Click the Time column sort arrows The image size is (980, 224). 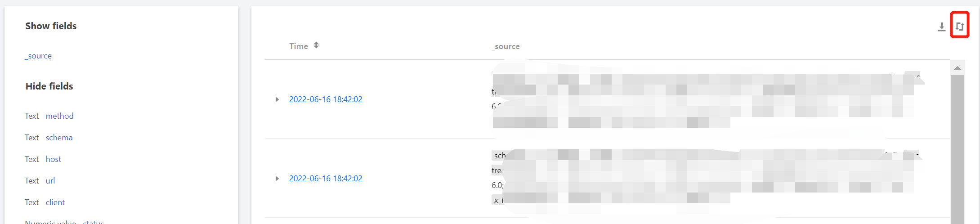pyautogui.click(x=316, y=45)
